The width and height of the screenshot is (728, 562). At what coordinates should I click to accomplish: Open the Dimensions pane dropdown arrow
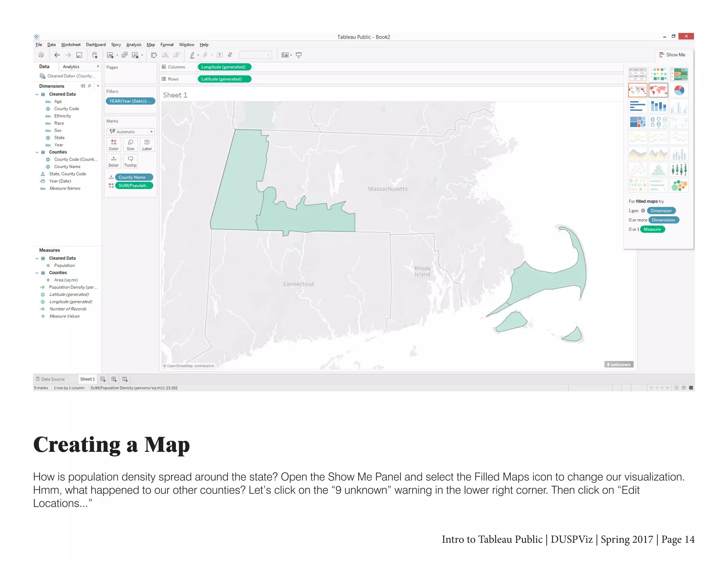98,86
